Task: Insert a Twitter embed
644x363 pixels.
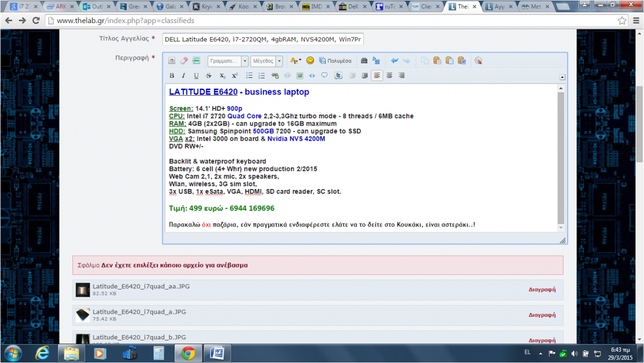Action: click(339, 76)
